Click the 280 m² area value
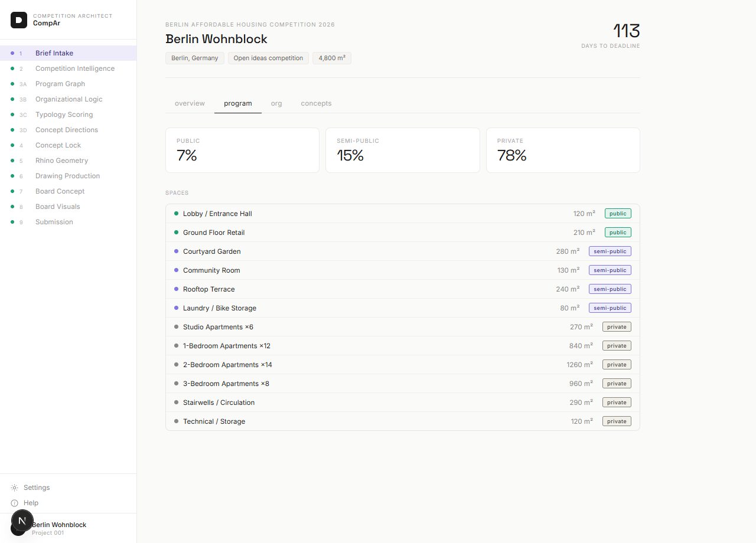The image size is (756, 543). [568, 251]
